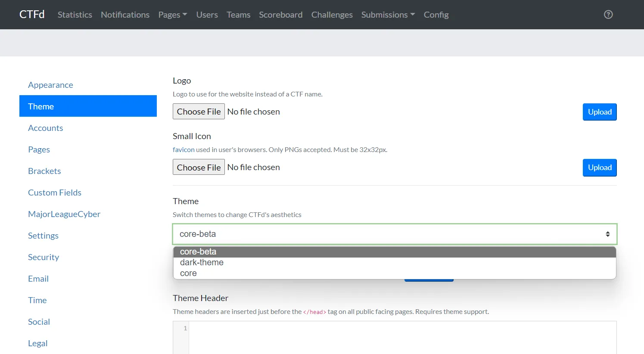644x354 pixels.
Task: Open the Custom Fields tab
Action: coord(55,193)
